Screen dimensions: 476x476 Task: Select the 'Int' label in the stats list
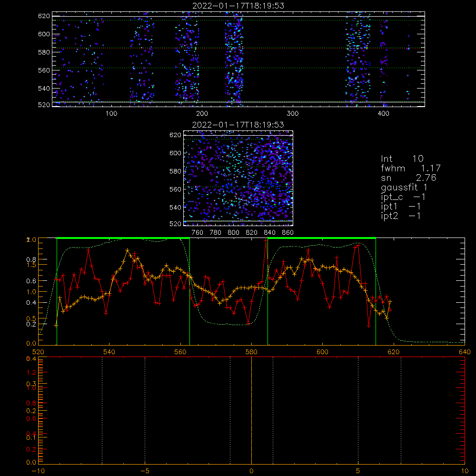click(x=387, y=159)
